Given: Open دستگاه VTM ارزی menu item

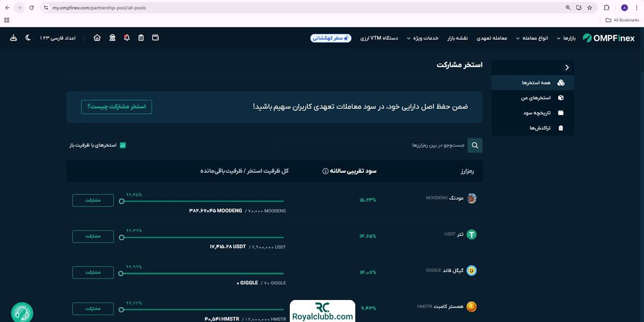Looking at the screenshot, I should (x=379, y=38).
